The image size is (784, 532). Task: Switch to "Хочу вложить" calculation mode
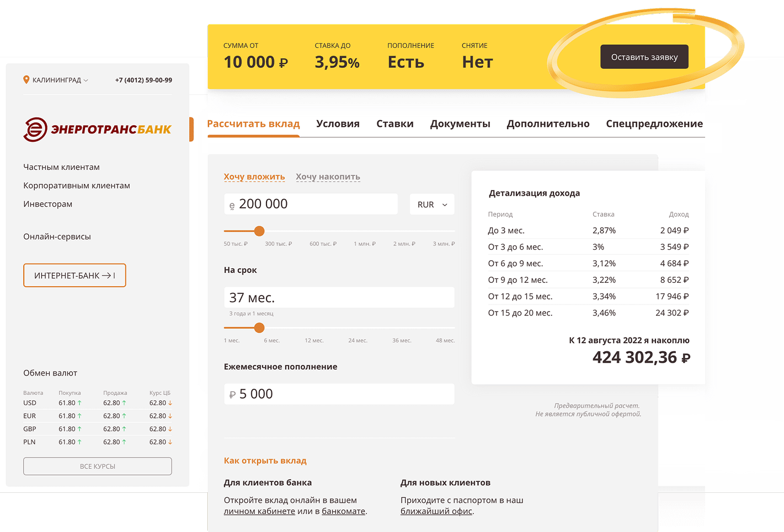coord(254,177)
